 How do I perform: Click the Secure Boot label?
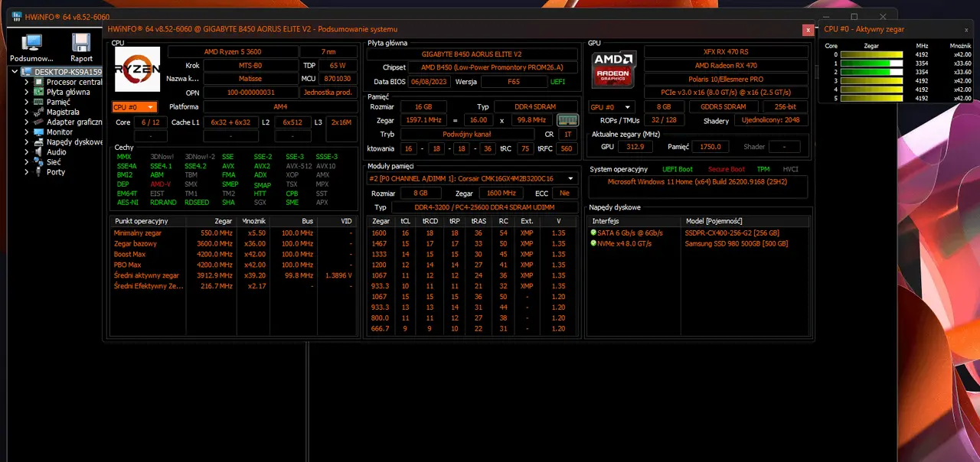(726, 169)
